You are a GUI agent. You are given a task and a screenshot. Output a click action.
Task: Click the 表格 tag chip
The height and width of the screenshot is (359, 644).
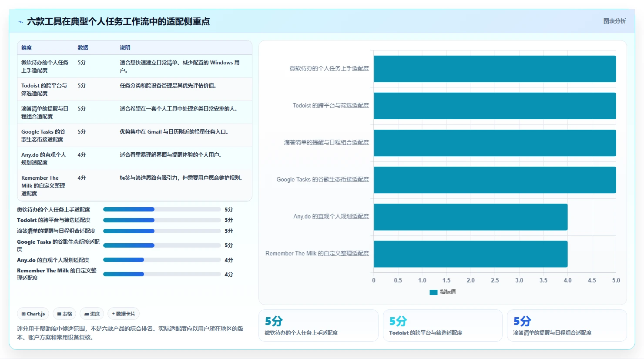click(64, 314)
